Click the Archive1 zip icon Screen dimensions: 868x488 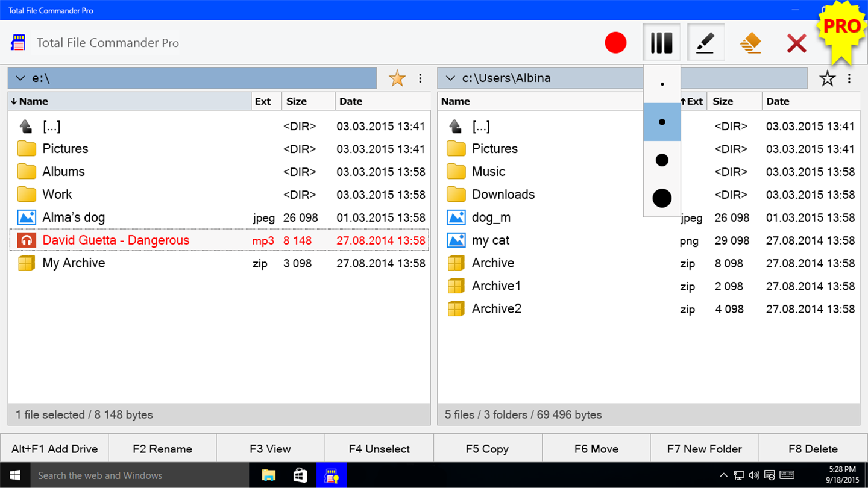[456, 286]
